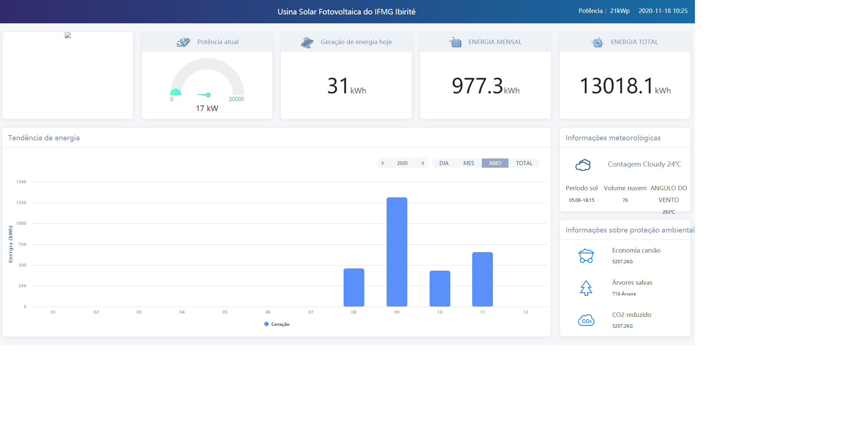868x425 pixels.
Task: Click the power gauge needle
Action: tap(205, 95)
